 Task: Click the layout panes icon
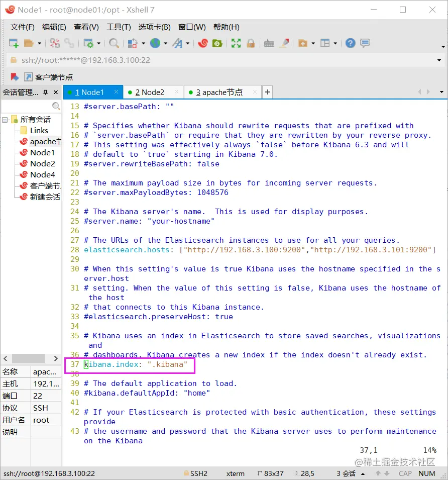click(x=325, y=43)
